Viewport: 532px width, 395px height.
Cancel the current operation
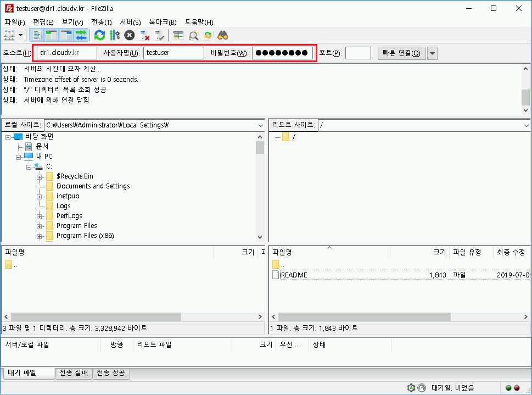tap(129, 35)
